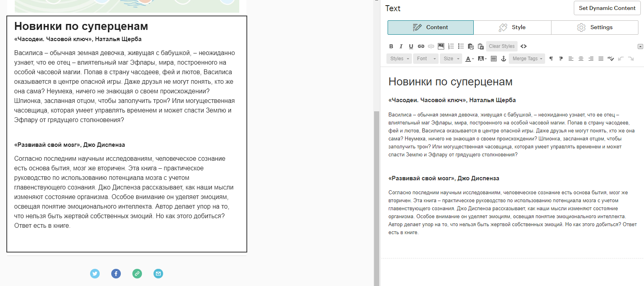Viewport: 644px width, 286px height.
Task: Share via the Twitter icon
Action: click(x=95, y=274)
